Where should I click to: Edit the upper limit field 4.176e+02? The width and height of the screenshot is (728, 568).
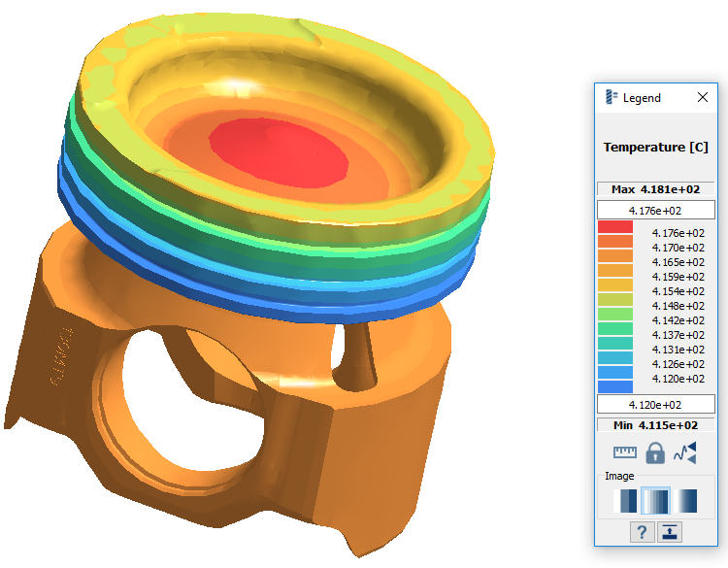(655, 211)
